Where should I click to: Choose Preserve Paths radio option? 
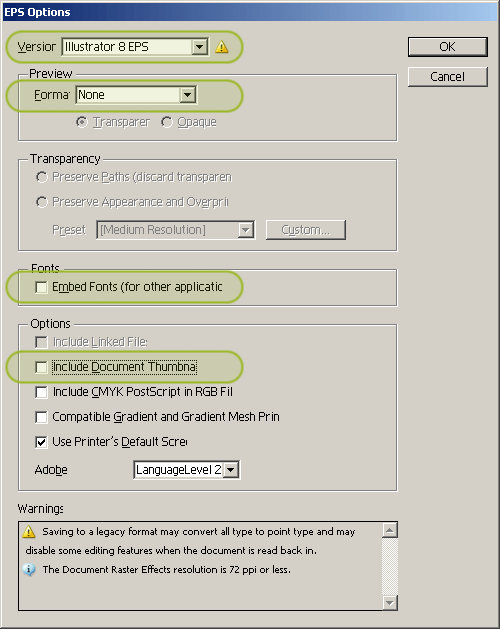point(42,177)
